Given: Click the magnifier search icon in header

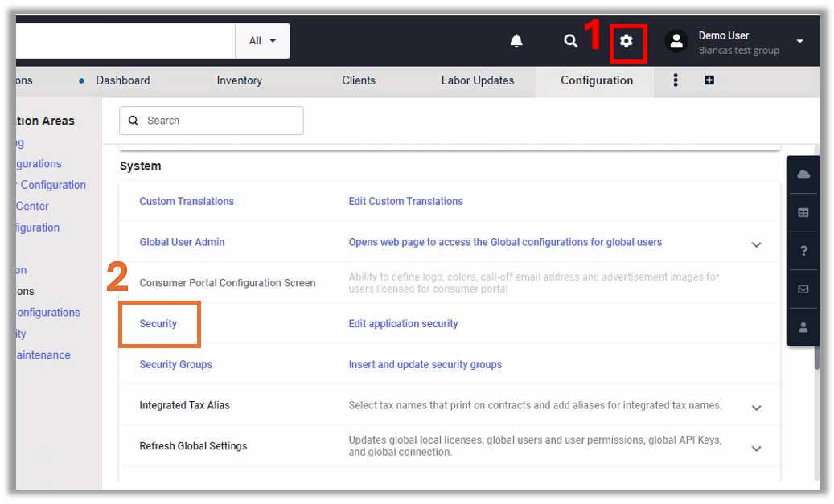Looking at the screenshot, I should coord(570,41).
